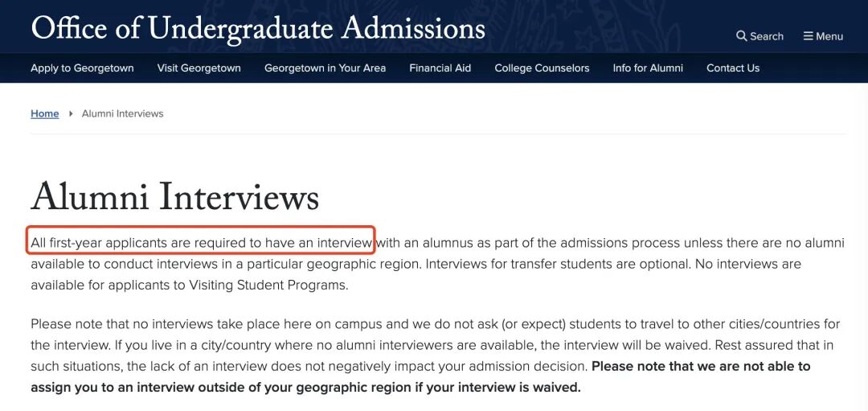Image resolution: width=868 pixels, height=411 pixels.
Task: Click the red-outlined first-year applicants sentence
Action: pos(201,242)
